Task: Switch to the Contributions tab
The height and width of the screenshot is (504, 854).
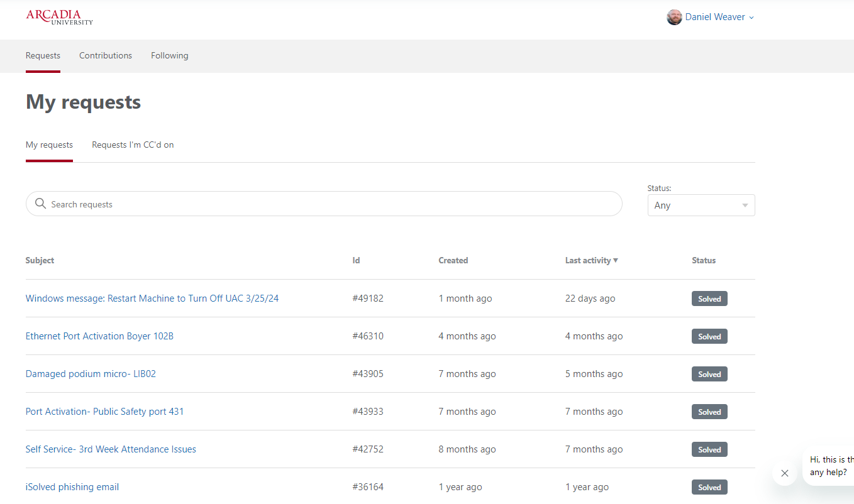Action: [x=106, y=55]
